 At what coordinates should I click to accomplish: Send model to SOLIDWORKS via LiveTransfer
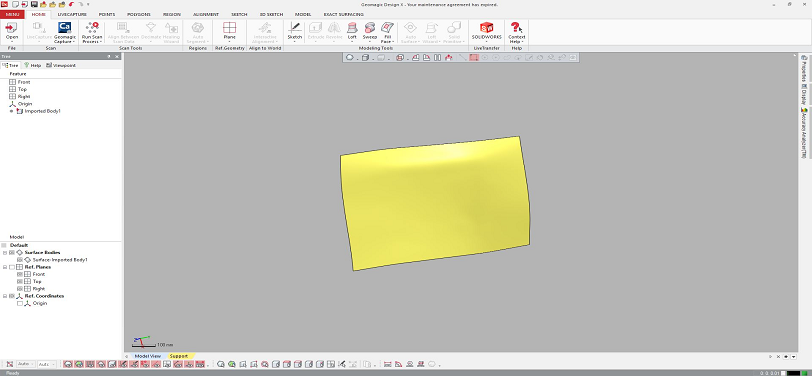pyautogui.click(x=487, y=31)
